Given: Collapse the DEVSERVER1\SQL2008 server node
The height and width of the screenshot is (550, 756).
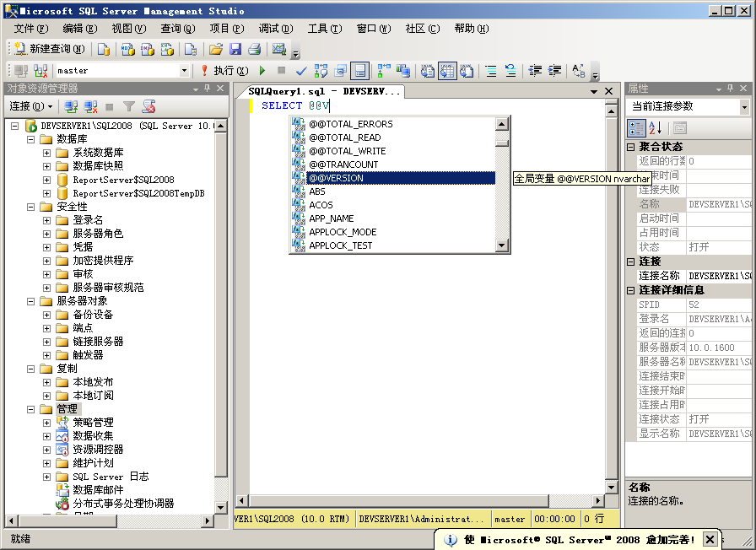Looking at the screenshot, I should 15,126.
